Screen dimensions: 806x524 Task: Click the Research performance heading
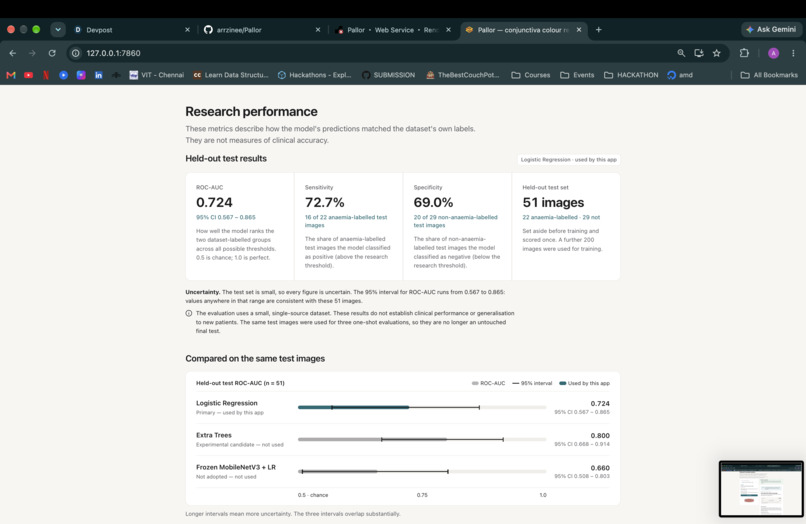251,112
